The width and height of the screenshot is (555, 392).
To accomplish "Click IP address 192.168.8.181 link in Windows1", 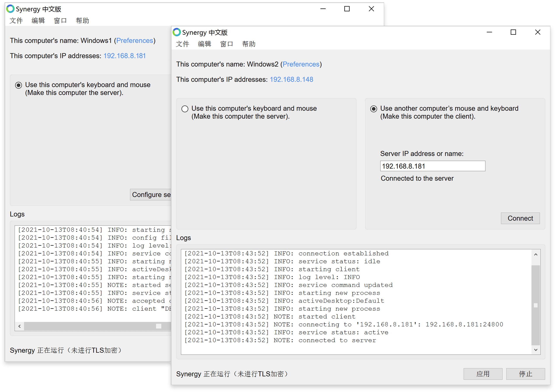I will 125,56.
